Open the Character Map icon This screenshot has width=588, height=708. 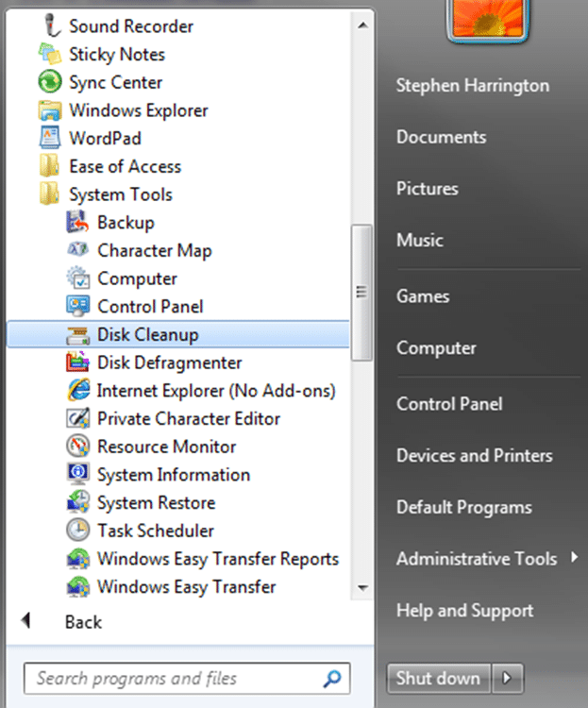77,250
